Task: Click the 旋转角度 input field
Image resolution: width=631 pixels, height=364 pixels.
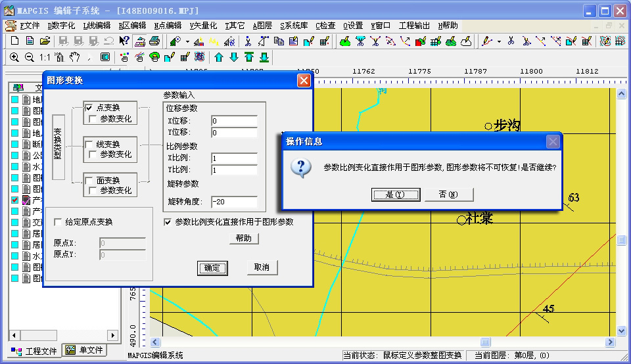Action: coord(234,202)
